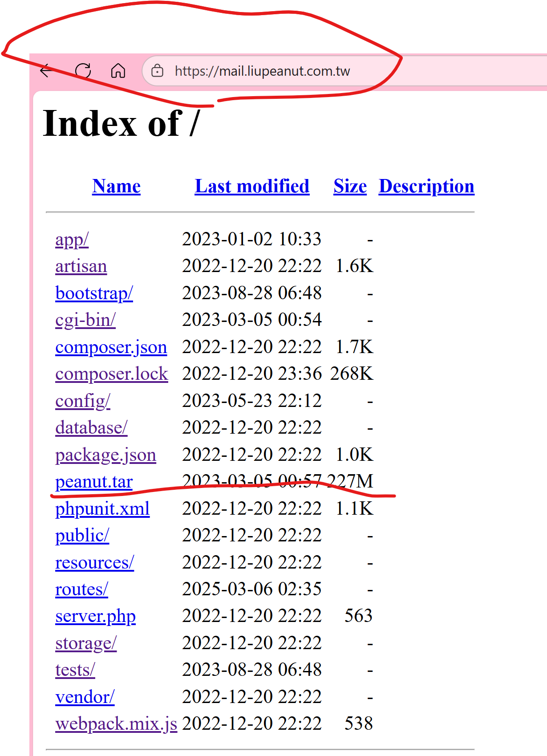Image resolution: width=547 pixels, height=756 pixels.
Task: Open the bootstrap/ directory
Action: pyautogui.click(x=94, y=293)
